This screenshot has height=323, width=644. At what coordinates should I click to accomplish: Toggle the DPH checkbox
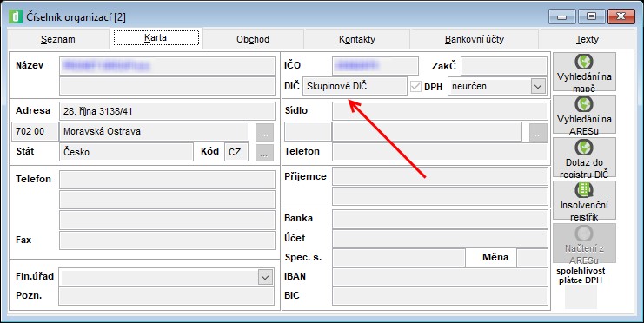(x=415, y=86)
